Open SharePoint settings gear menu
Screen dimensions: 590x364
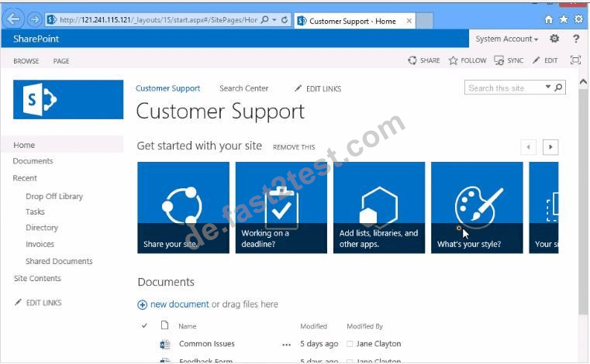(x=554, y=39)
